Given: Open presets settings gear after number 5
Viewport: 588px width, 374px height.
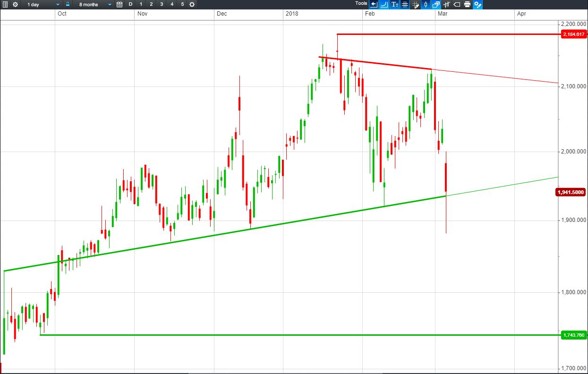Looking at the screenshot, I should click(192, 4).
